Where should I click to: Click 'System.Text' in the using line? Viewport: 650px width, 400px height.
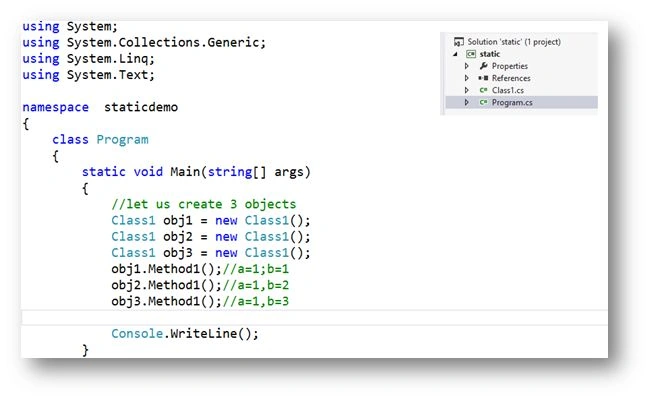click(107, 75)
